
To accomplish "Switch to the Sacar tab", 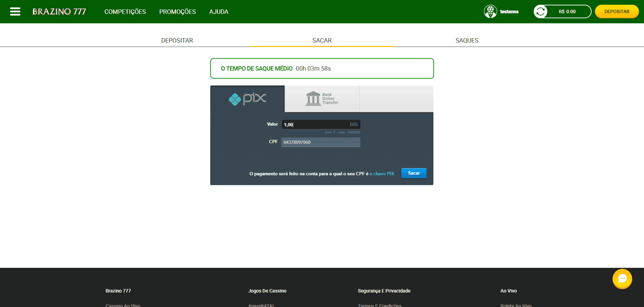I will point(322,41).
